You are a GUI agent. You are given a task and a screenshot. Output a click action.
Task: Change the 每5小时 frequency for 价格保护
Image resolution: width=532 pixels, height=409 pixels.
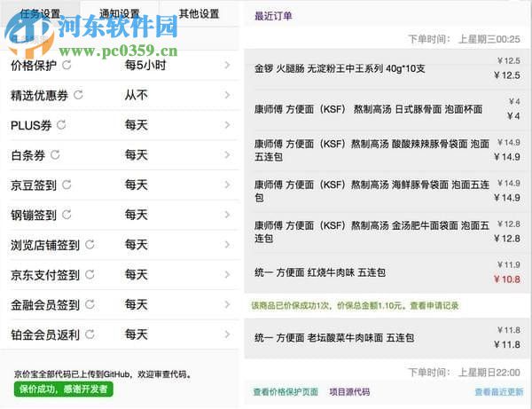(x=145, y=65)
